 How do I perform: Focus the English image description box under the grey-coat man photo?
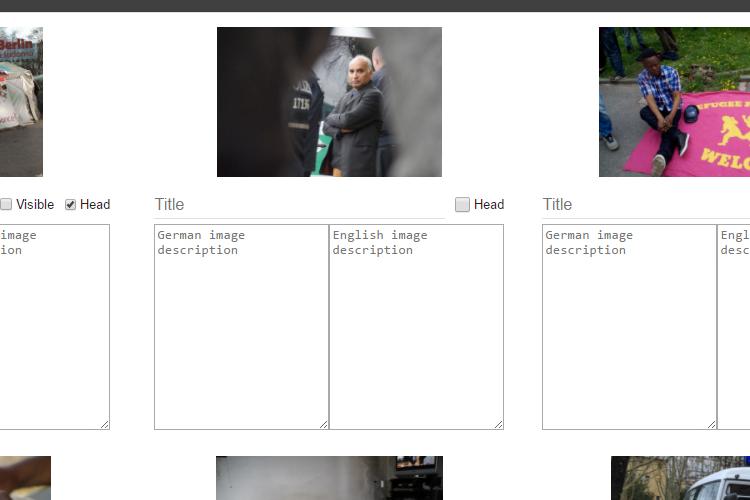point(416,327)
